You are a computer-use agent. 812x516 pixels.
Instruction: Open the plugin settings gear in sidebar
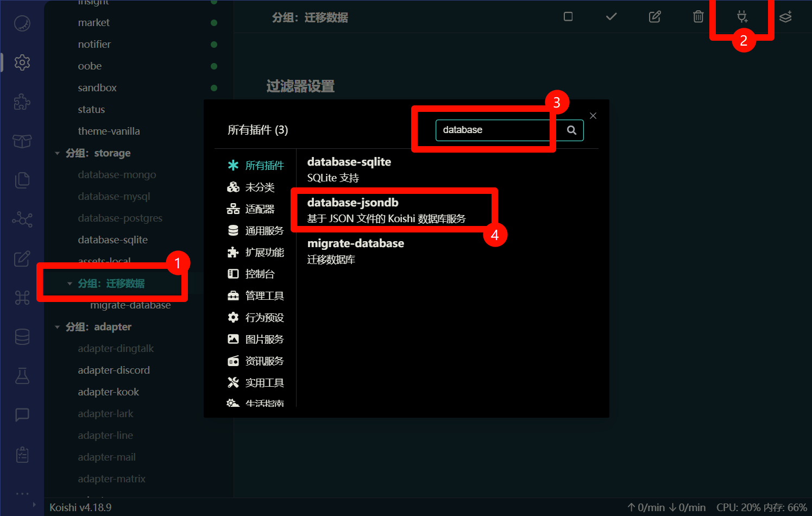click(x=22, y=62)
